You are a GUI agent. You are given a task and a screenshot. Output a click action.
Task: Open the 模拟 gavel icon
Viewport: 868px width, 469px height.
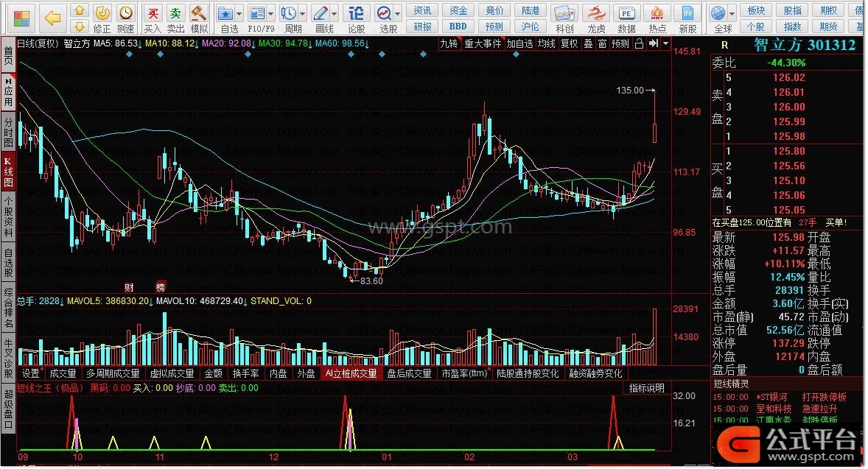click(198, 13)
